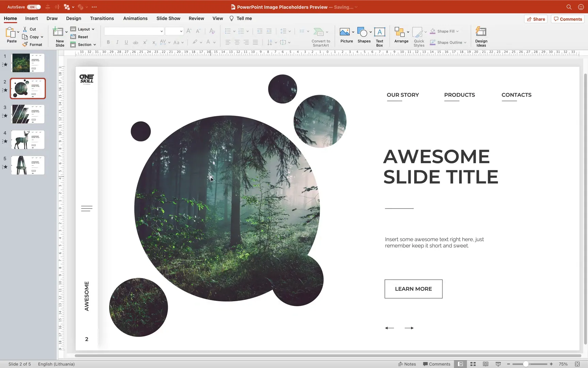Screen dimensions: 588x368
Task: Select slide 4 deer thumbnail
Action: 28,140
